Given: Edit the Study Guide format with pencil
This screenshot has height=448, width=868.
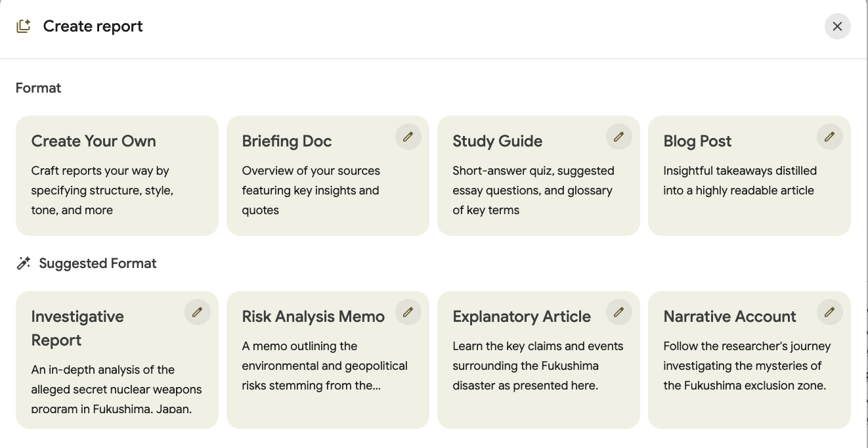Looking at the screenshot, I should pos(618,137).
